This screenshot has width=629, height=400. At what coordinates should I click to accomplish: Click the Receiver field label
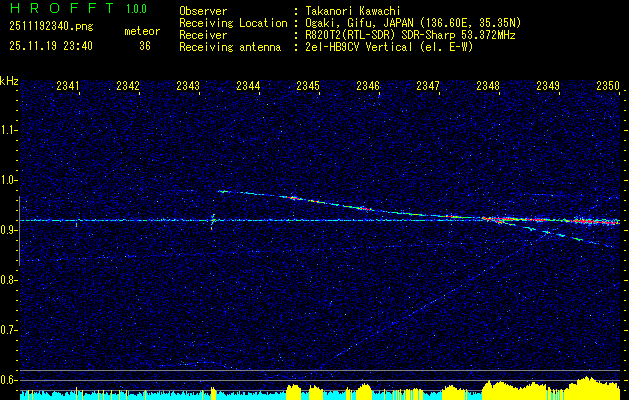click(203, 35)
